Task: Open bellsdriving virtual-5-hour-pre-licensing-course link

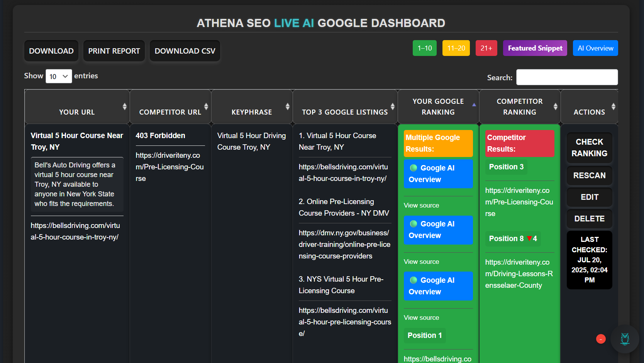Action: 345,322
